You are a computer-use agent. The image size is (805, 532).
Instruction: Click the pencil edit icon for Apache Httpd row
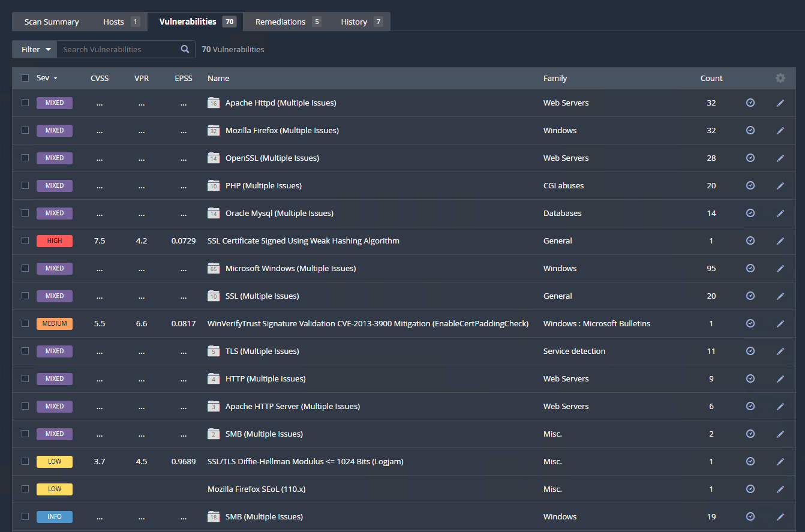780,103
